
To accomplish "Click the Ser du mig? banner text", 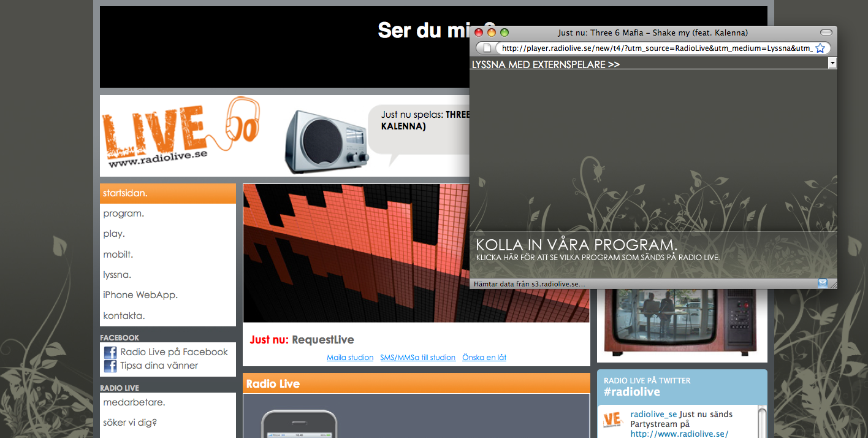I will (436, 29).
